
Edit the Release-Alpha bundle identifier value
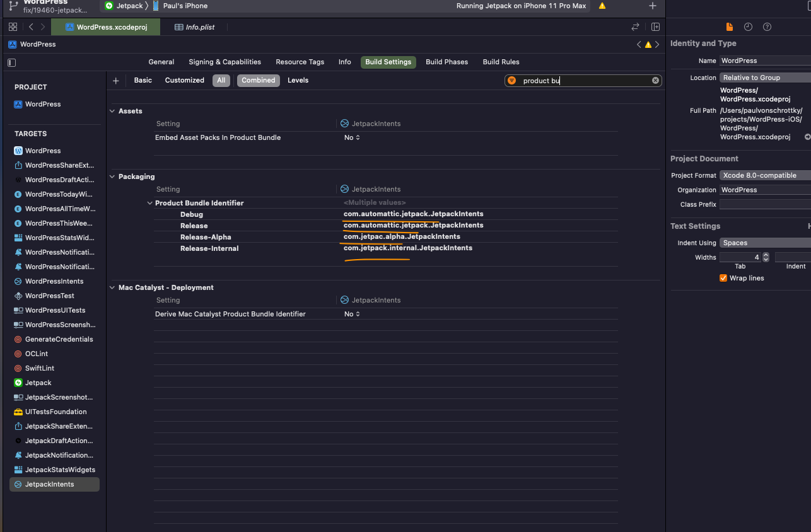point(402,237)
